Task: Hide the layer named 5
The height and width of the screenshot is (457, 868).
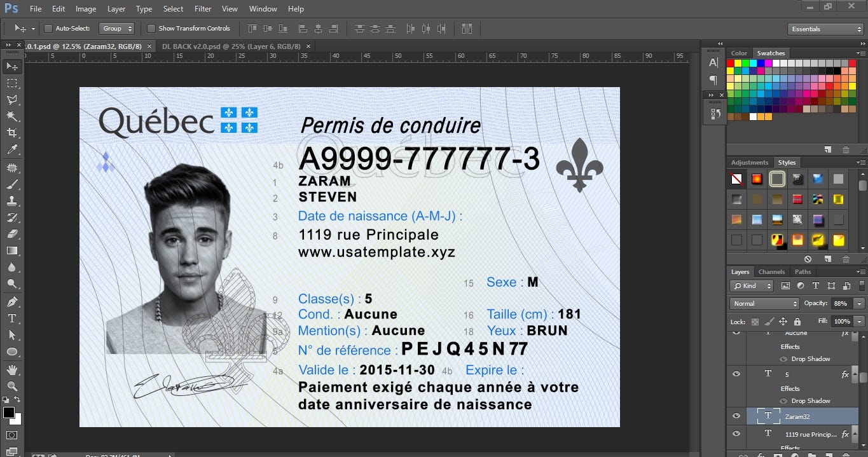Action: point(736,374)
